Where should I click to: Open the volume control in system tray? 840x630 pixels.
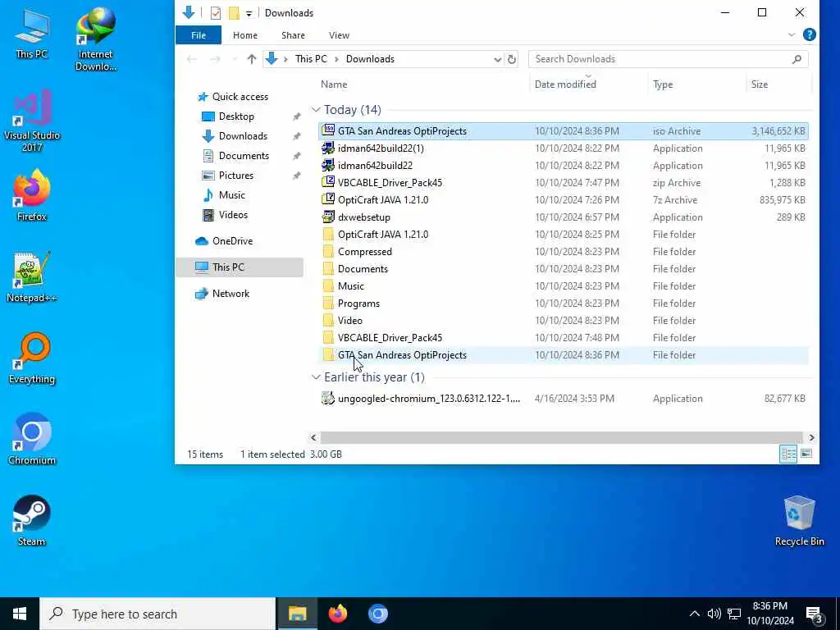[x=714, y=614]
